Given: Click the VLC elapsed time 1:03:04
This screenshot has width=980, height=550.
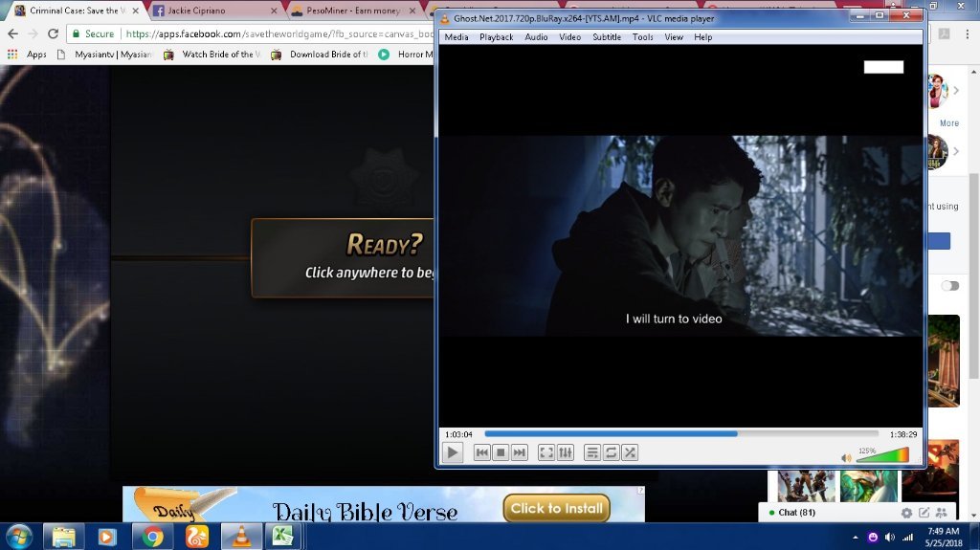Looking at the screenshot, I should pyautogui.click(x=458, y=434).
